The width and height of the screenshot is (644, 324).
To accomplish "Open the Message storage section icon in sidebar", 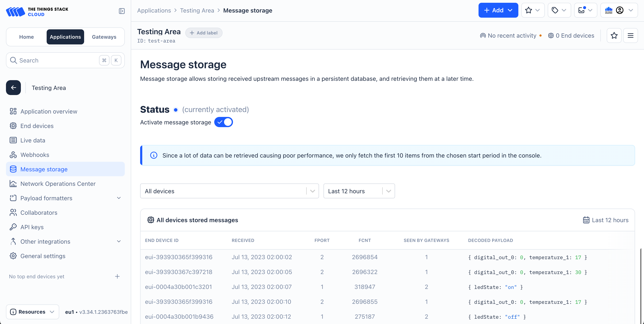I will coord(13,169).
